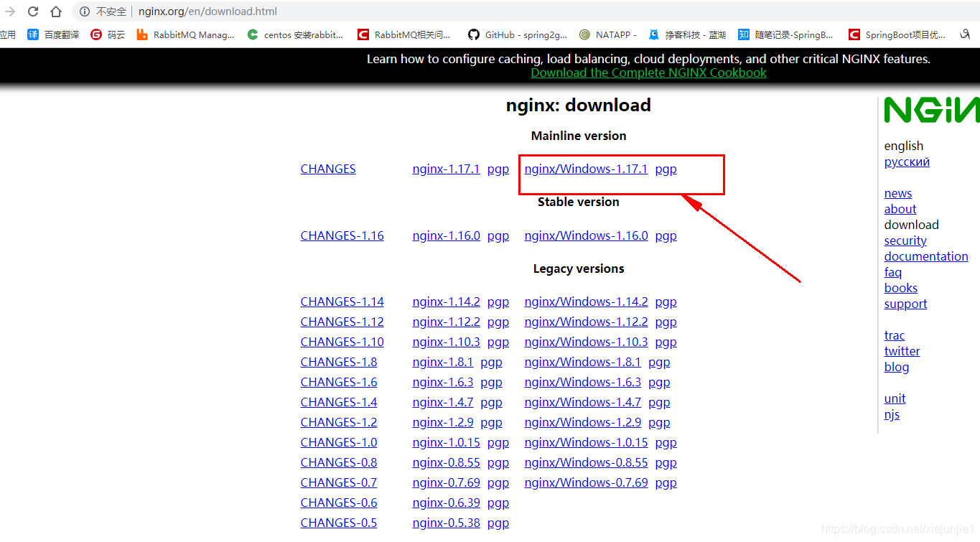Click the site info icon in address bar

point(85,11)
